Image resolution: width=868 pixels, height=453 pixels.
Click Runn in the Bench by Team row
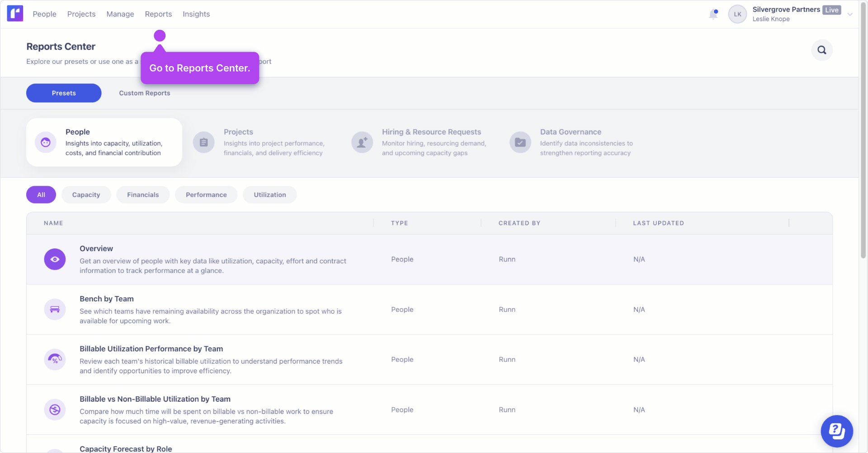pyautogui.click(x=507, y=310)
